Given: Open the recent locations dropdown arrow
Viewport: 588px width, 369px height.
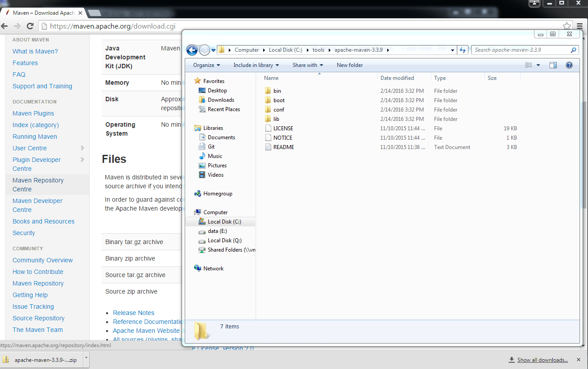Looking at the screenshot, I should (x=213, y=50).
